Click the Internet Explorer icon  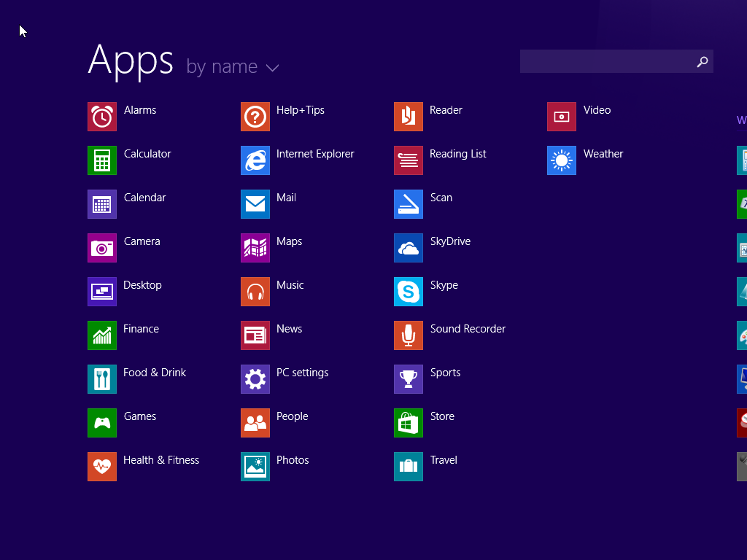click(x=255, y=160)
